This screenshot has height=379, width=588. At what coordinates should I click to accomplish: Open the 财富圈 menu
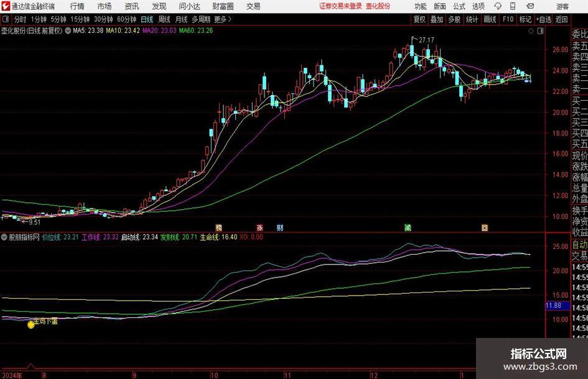point(223,6)
